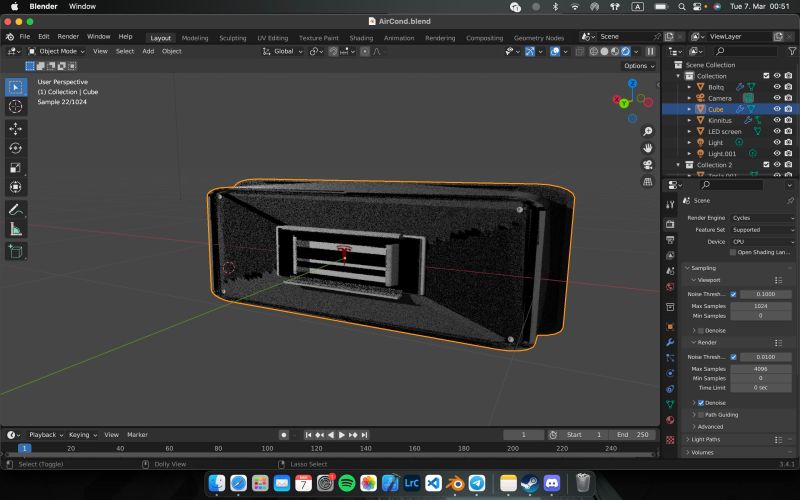
Task: Hide the Boltq object in viewport
Action: pos(777,87)
